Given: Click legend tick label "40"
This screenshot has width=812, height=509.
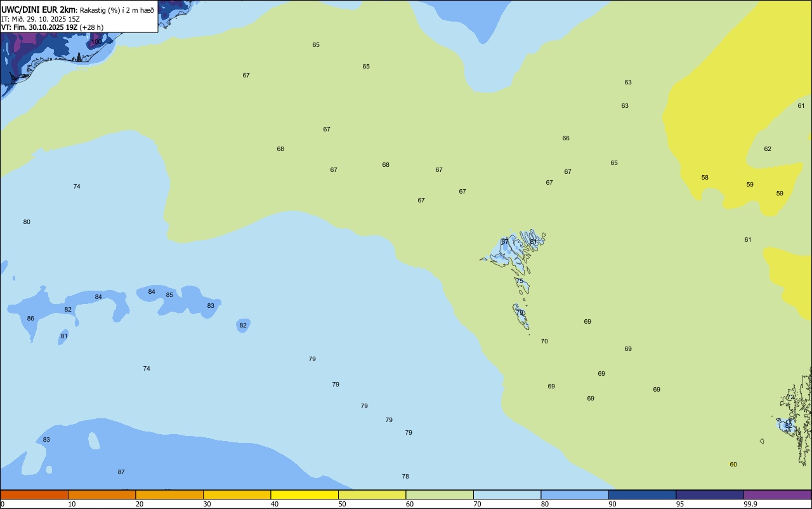Looking at the screenshot, I should pyautogui.click(x=275, y=504).
